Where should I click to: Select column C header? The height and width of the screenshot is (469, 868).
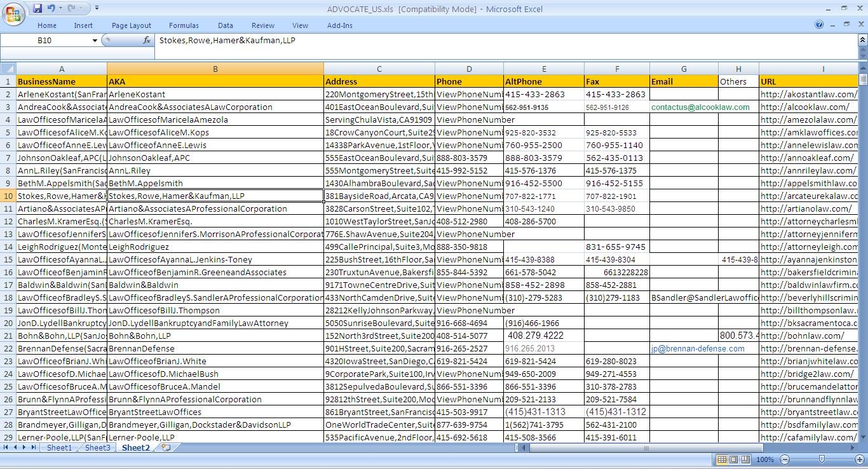pyautogui.click(x=379, y=69)
